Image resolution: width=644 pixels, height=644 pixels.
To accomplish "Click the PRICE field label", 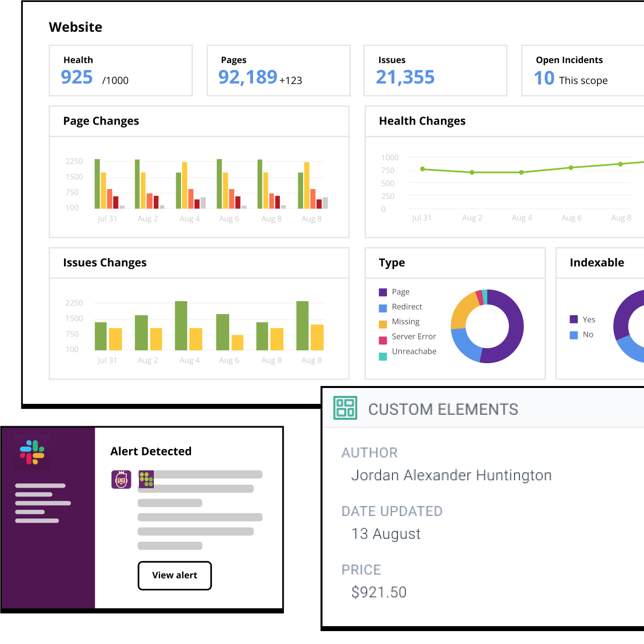I will click(361, 570).
